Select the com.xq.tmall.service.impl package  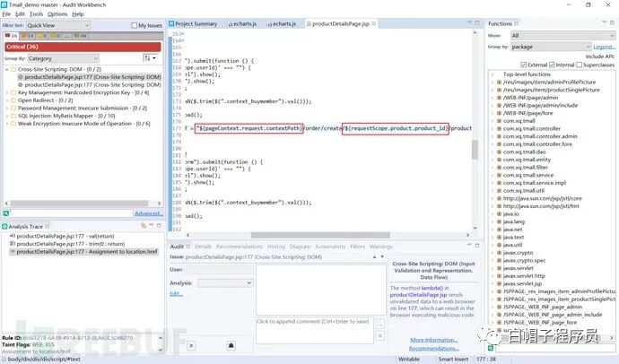click(x=535, y=183)
